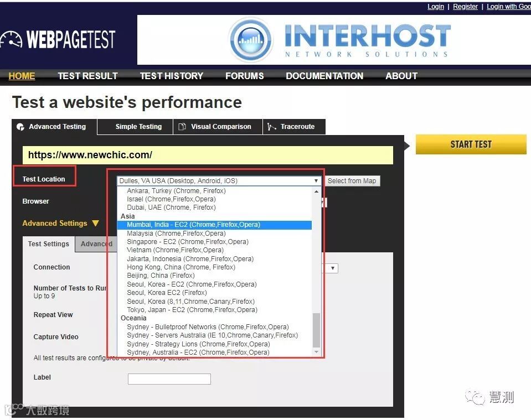The image size is (531, 420).
Task: Open the TEST RESULT menu item
Action: [87, 76]
